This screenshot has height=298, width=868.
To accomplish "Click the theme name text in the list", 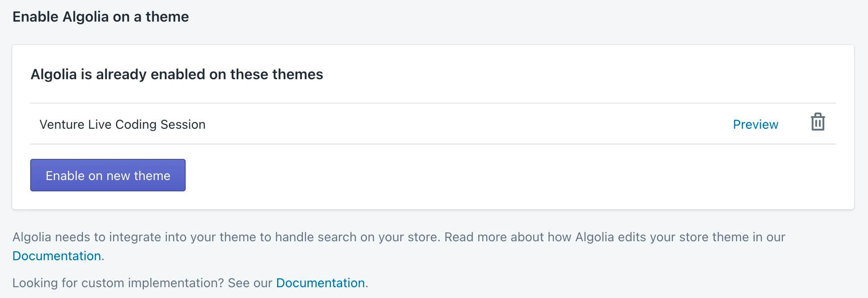I will click(122, 124).
